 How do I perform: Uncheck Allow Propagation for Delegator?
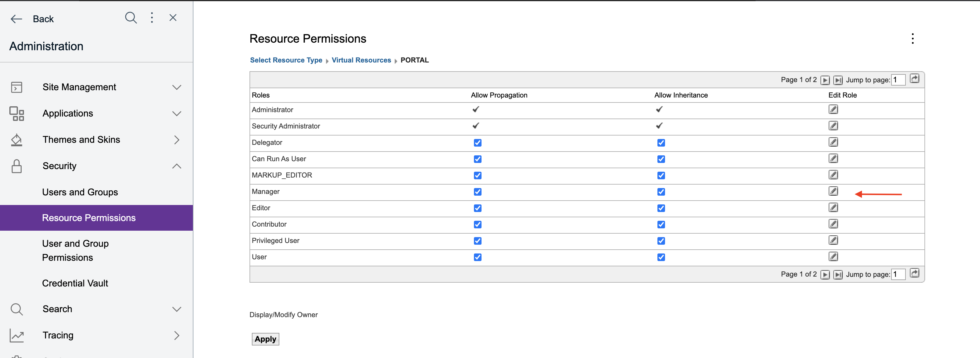pyautogui.click(x=477, y=143)
